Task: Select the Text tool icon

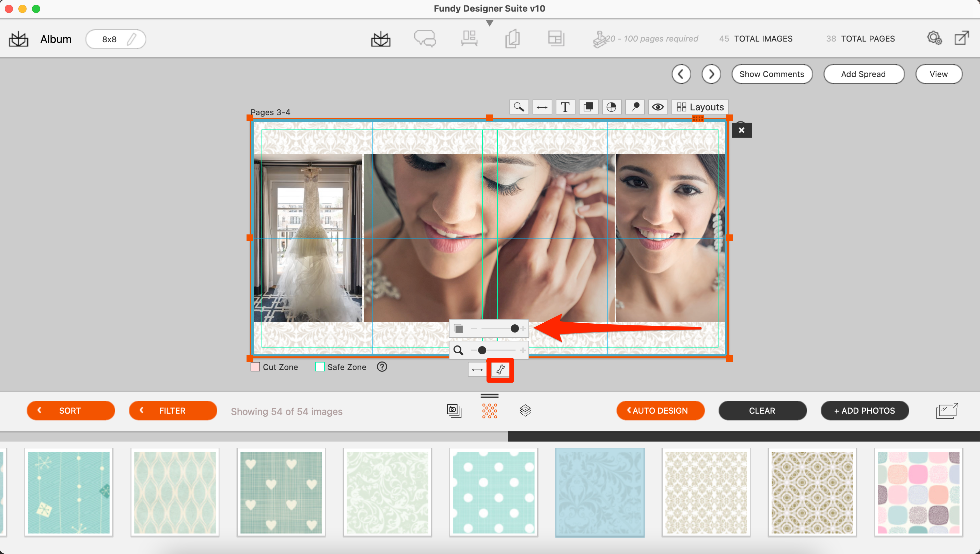Action: tap(565, 107)
